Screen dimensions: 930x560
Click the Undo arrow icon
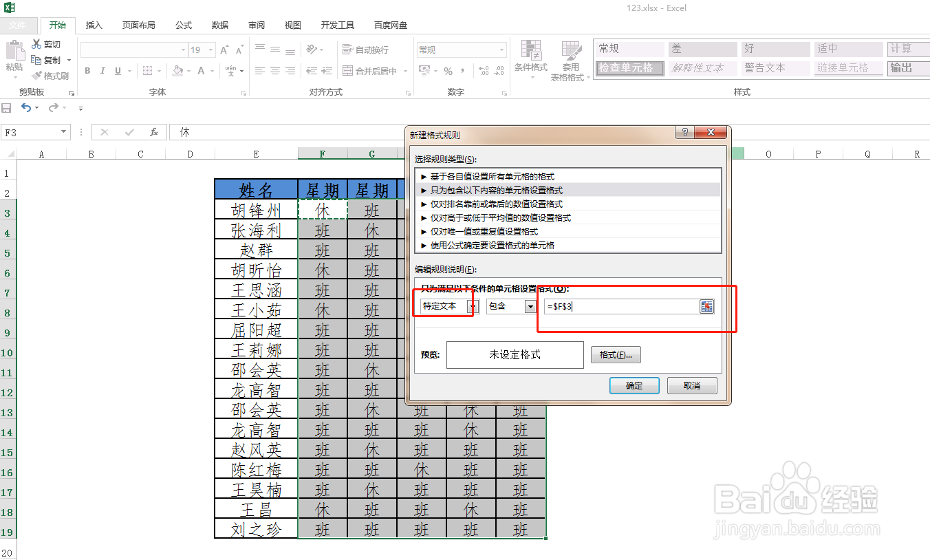(x=25, y=108)
